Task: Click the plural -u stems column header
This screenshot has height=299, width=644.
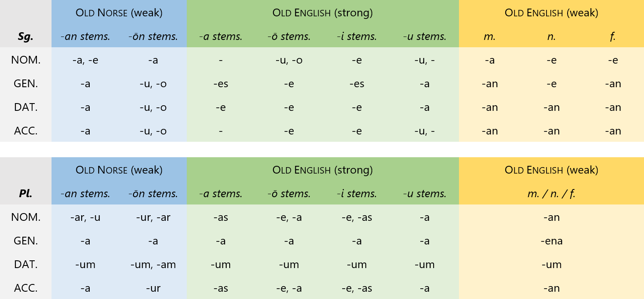Action: click(x=425, y=194)
